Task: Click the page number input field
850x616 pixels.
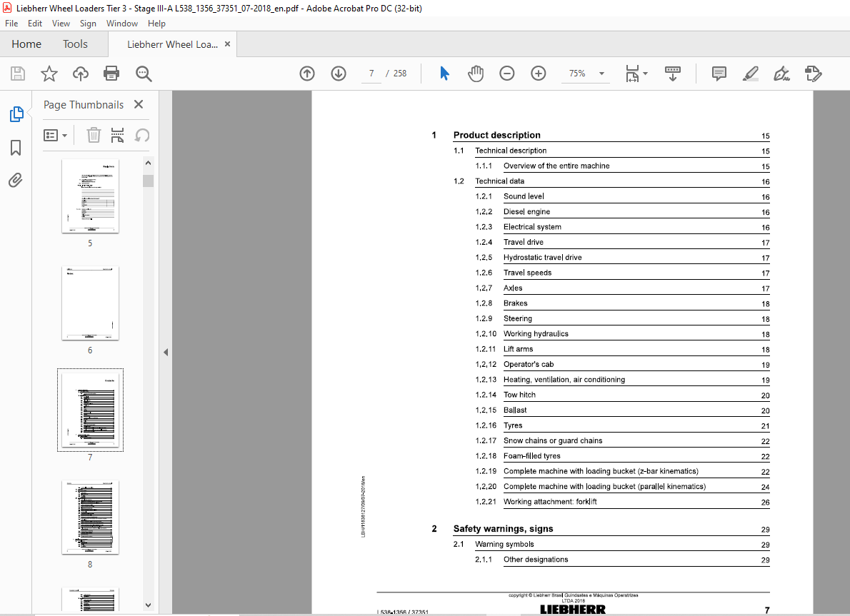Action: 371,74
